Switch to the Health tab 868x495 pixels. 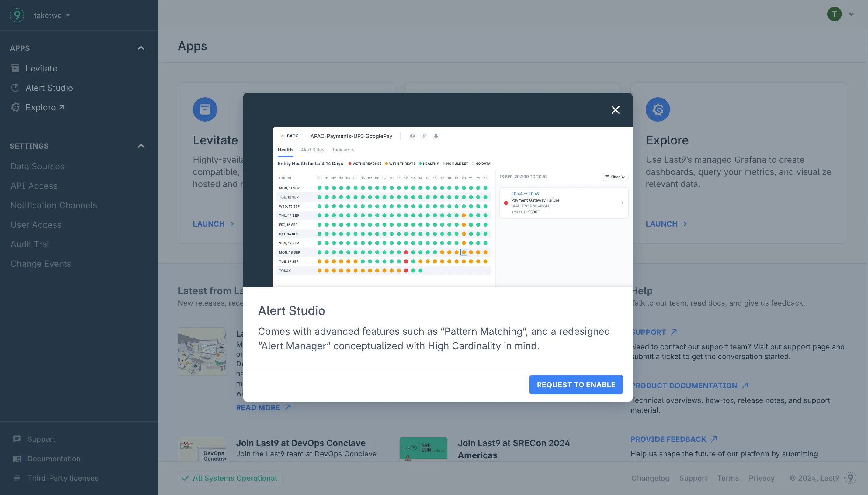click(285, 150)
